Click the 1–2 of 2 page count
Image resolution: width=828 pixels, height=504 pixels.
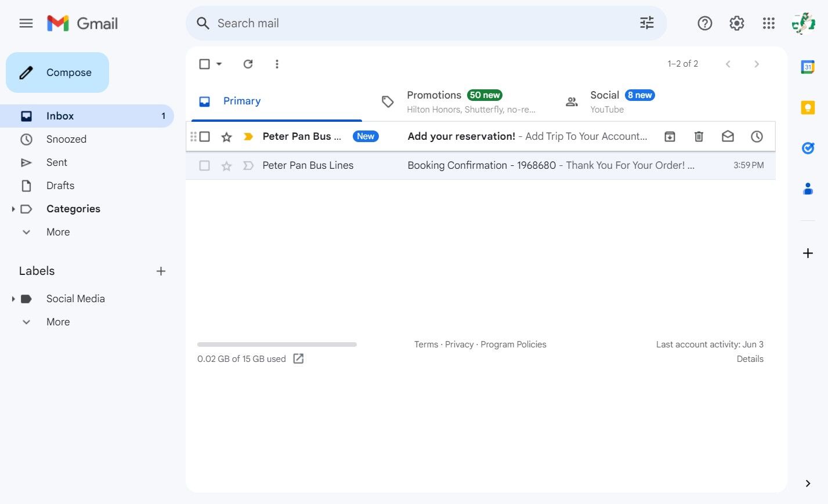point(682,64)
